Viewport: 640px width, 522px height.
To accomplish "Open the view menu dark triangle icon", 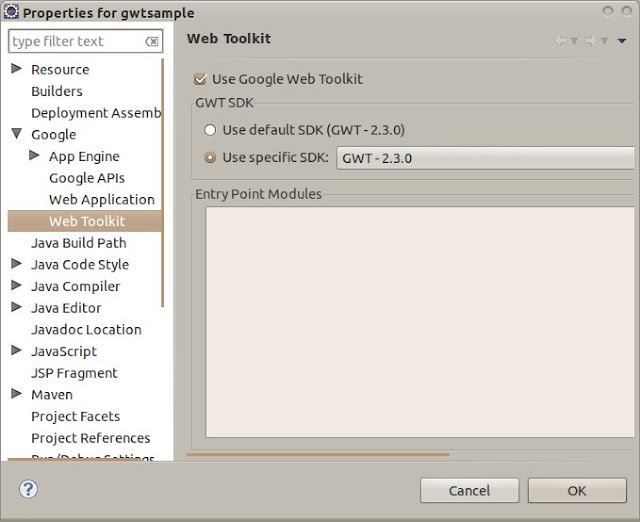I will pos(622,41).
